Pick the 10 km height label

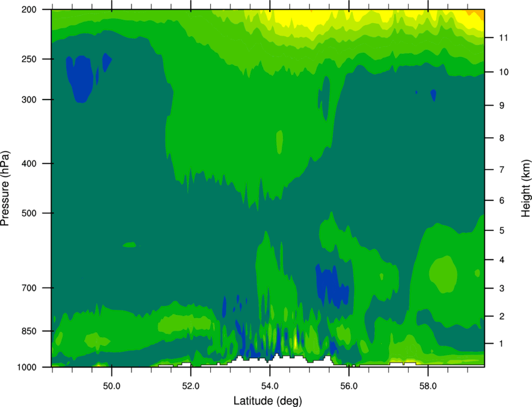[504, 72]
